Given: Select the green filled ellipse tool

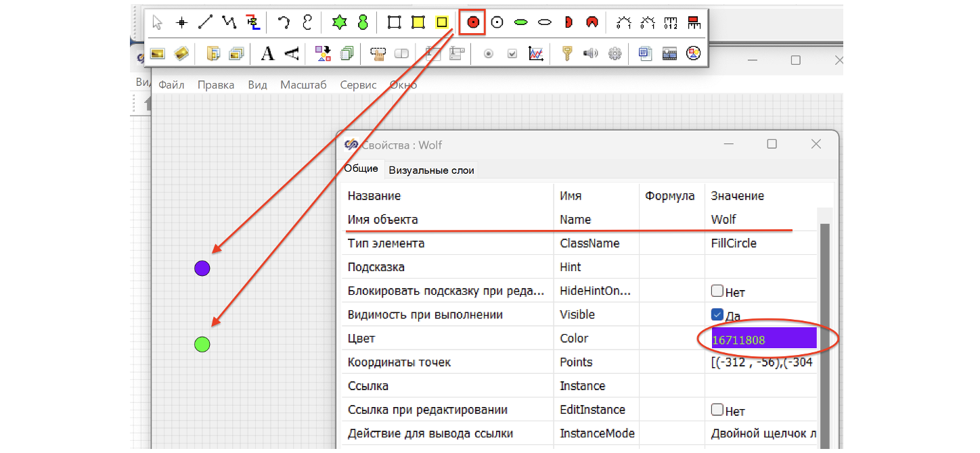Looking at the screenshot, I should (x=520, y=23).
